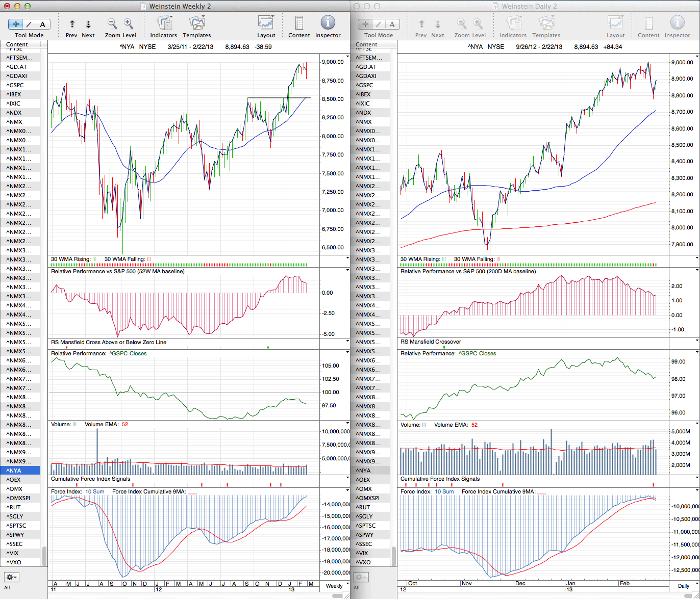Click the Weekly symbol list scrollbar thumb
Viewport: 700px width, 599px height.
pyautogui.click(x=44, y=556)
